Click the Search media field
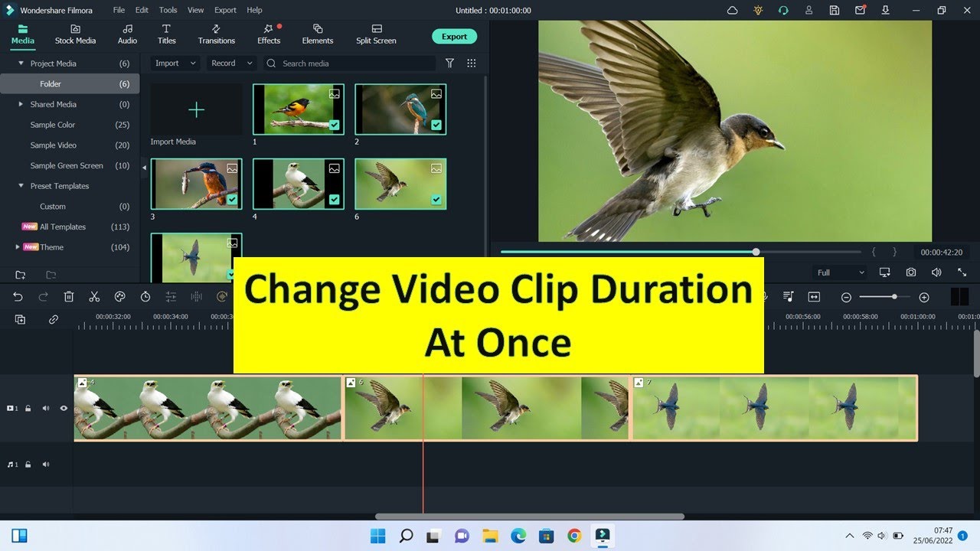Screen dimensions: 980x551 [x=349, y=64]
